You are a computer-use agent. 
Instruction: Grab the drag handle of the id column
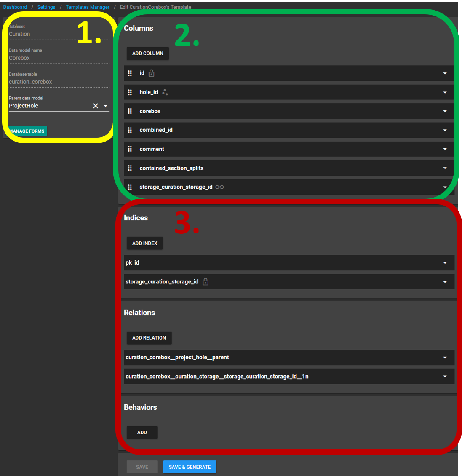(130, 73)
